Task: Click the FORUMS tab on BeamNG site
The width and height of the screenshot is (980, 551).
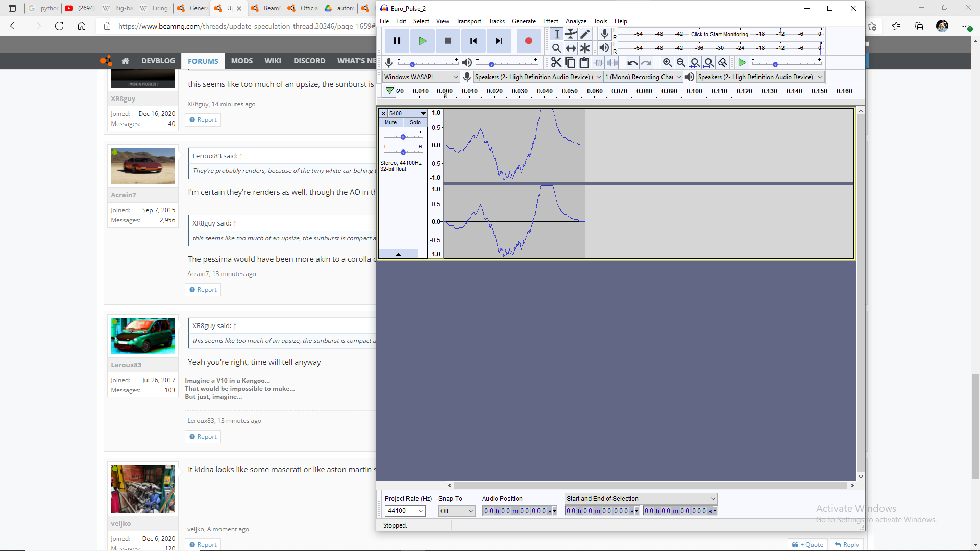Action: [x=203, y=61]
